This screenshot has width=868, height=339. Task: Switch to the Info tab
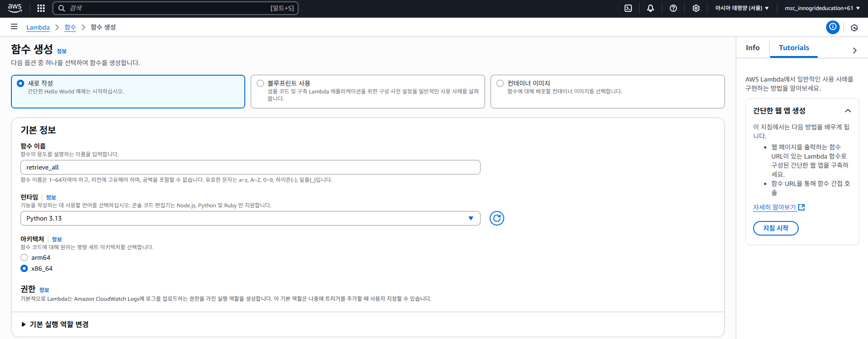pyautogui.click(x=753, y=48)
